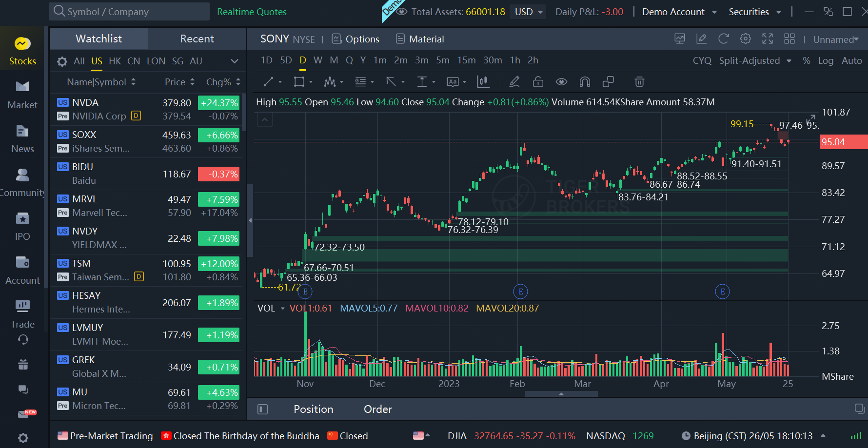Open the Split-Adjusted dropdown

click(x=755, y=60)
